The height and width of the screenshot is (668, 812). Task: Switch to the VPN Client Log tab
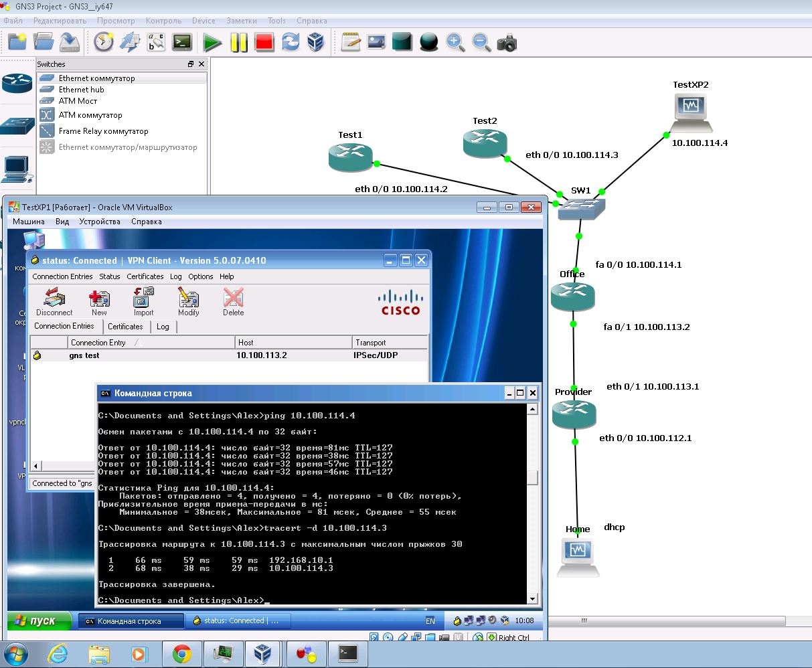coord(163,327)
